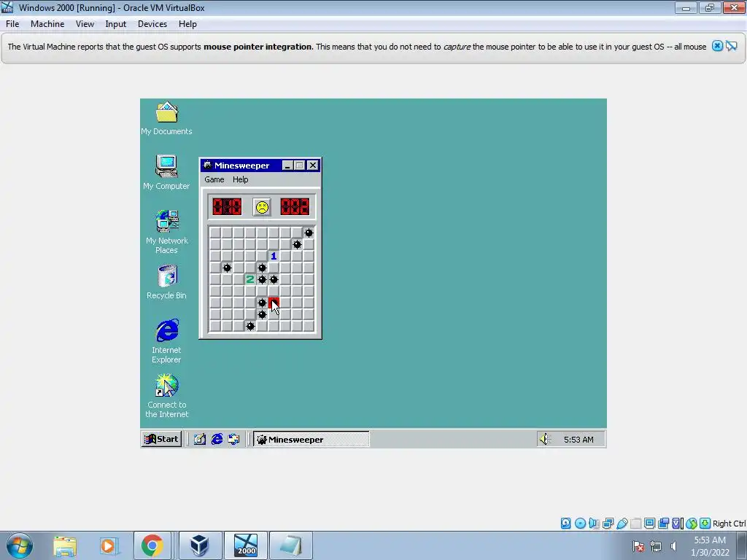This screenshot has height=560, width=747.
Task: Click VirtualBox optical disk indicator
Action: tap(580, 524)
